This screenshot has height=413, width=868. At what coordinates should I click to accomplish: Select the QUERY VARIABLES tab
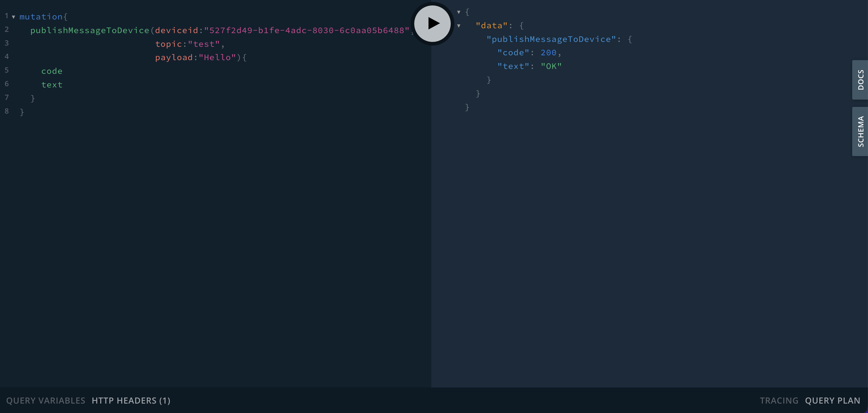45,400
